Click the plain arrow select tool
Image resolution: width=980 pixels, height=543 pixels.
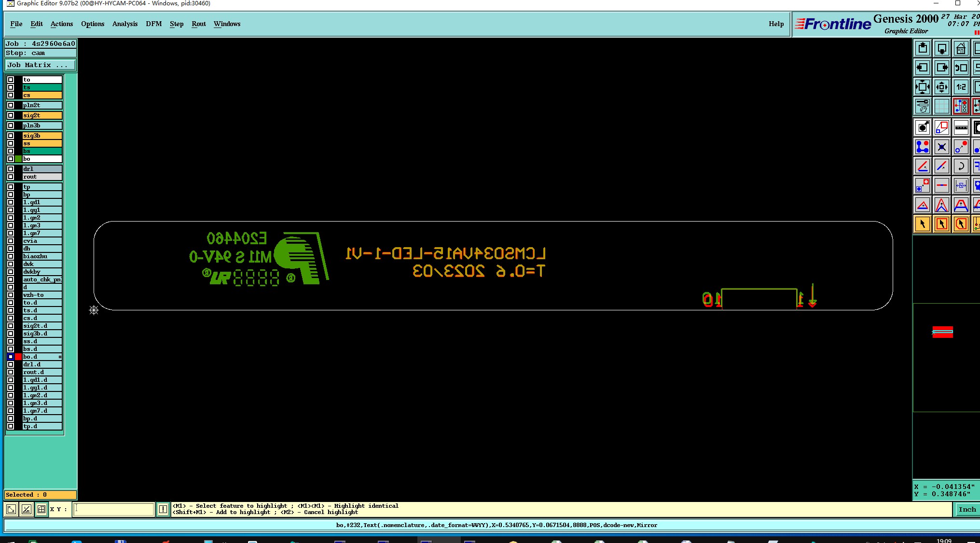922,224
